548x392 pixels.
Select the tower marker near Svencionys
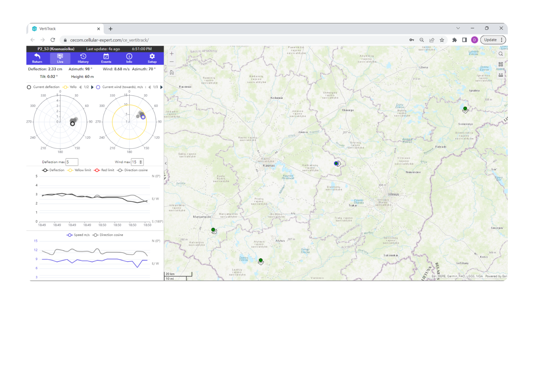(465, 109)
